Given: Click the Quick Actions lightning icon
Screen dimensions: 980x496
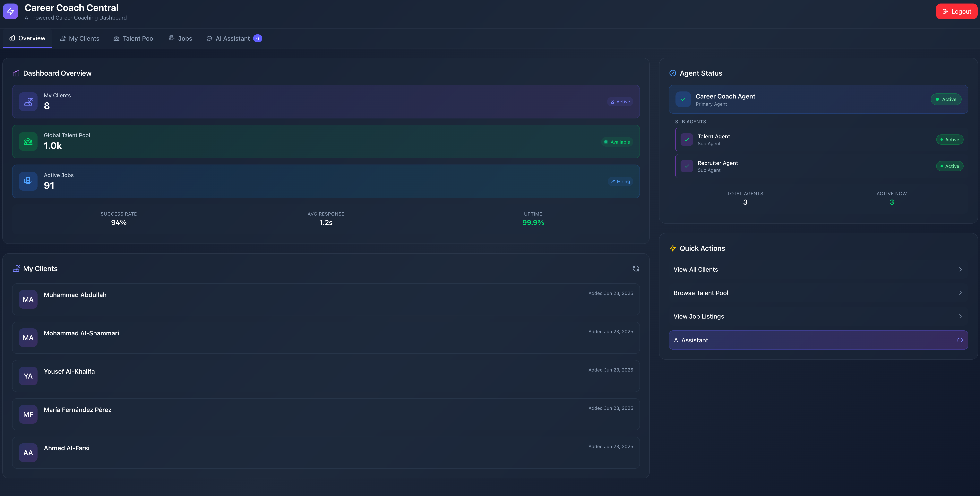Looking at the screenshot, I should 673,248.
